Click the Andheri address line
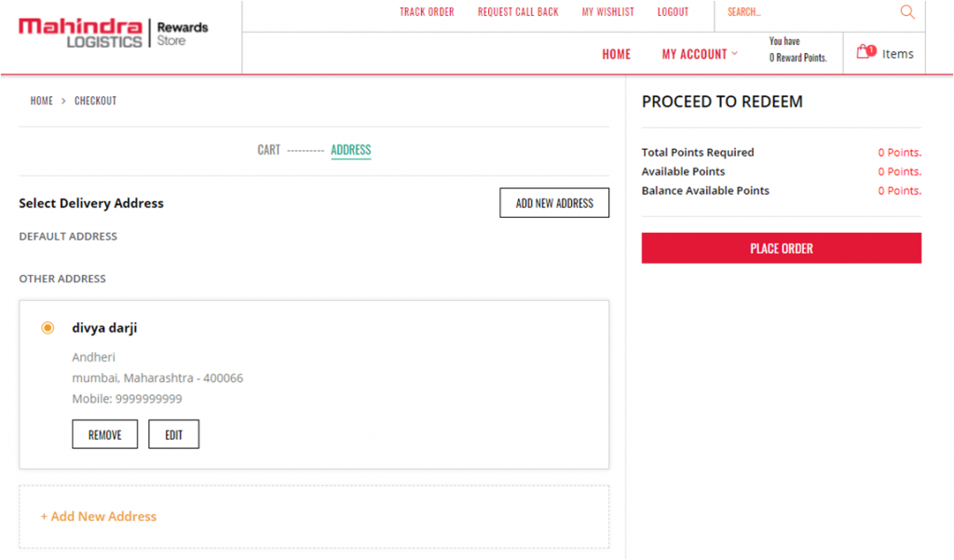 [93, 357]
